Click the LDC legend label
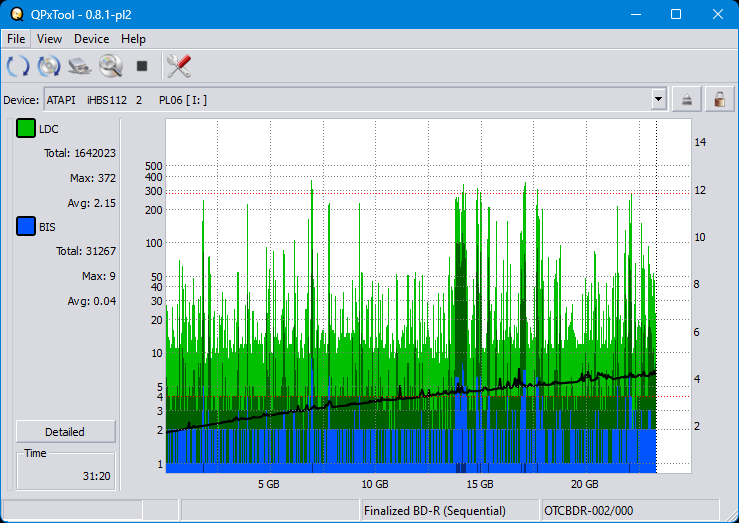Viewport: 739px width, 523px height. pos(49,129)
